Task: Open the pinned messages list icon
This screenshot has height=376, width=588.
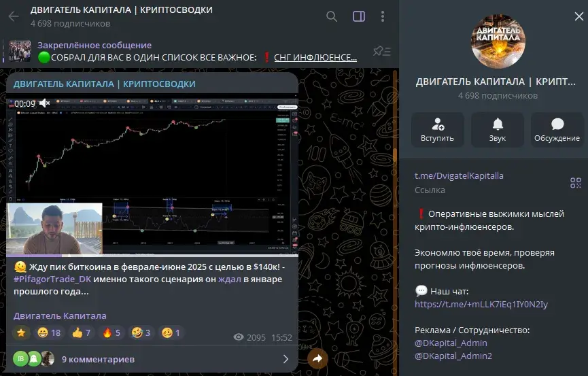Action: click(382, 51)
